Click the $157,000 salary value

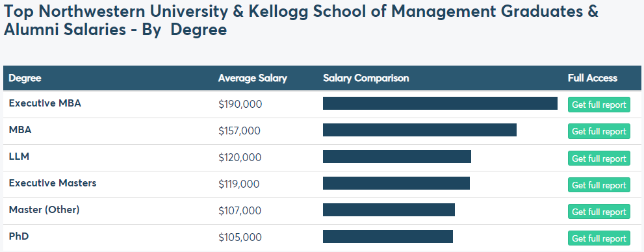point(239,131)
